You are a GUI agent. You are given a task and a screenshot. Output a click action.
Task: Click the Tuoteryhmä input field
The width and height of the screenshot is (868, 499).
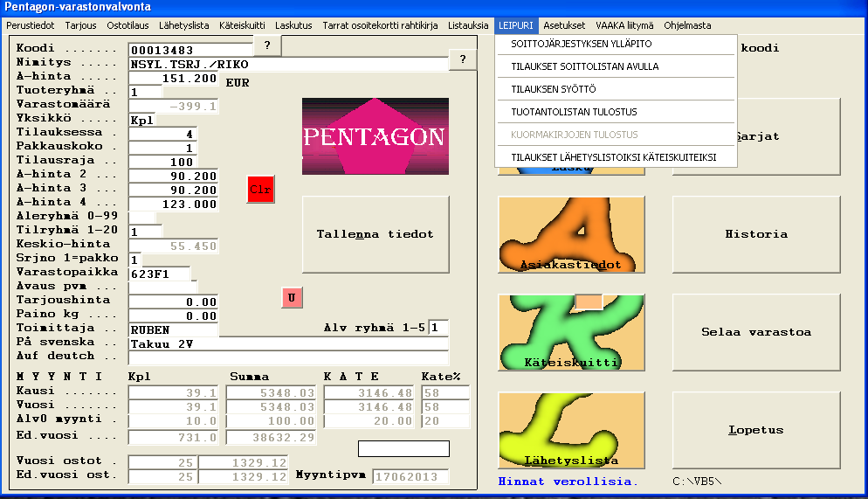(x=146, y=92)
